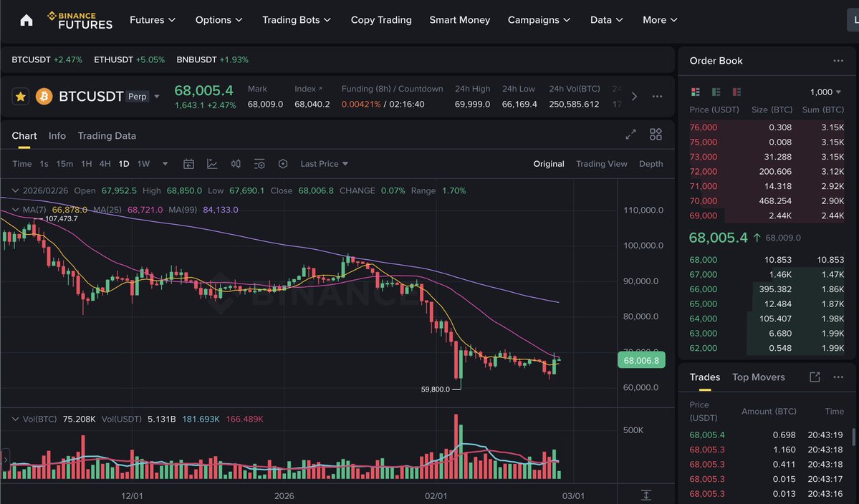Show more ticker stats with right arrow
Image resolution: width=859 pixels, height=504 pixels.
pos(634,97)
